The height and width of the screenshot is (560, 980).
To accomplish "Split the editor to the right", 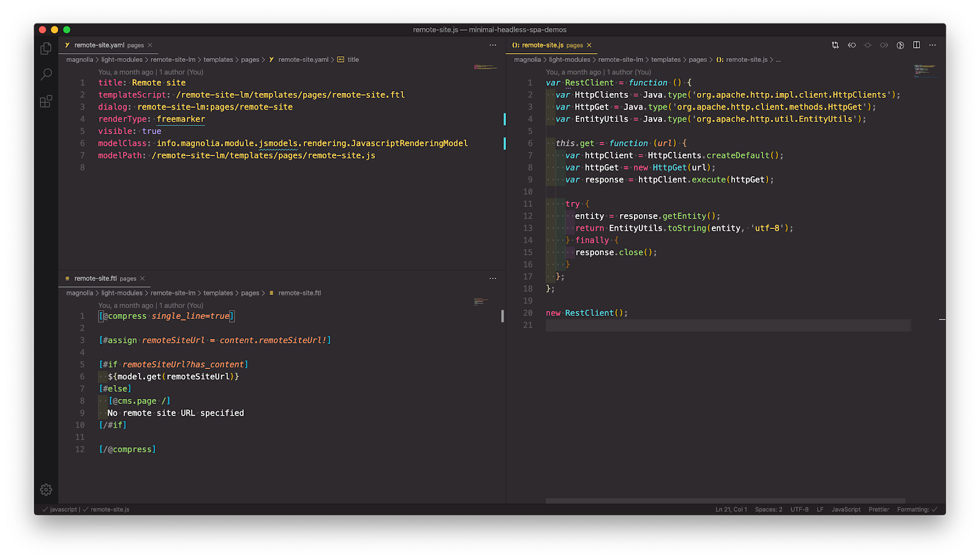I will tap(916, 45).
